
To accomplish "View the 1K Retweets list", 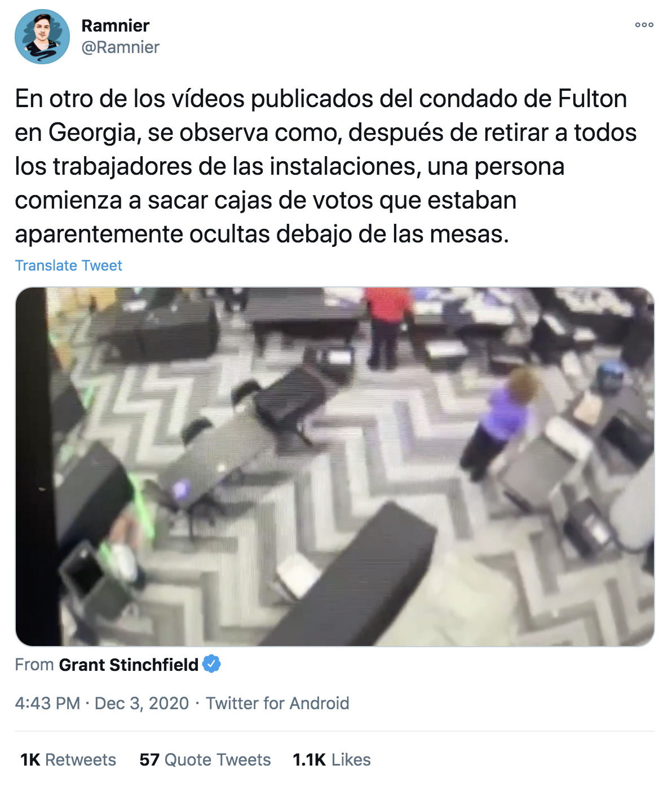I will pos(68,760).
